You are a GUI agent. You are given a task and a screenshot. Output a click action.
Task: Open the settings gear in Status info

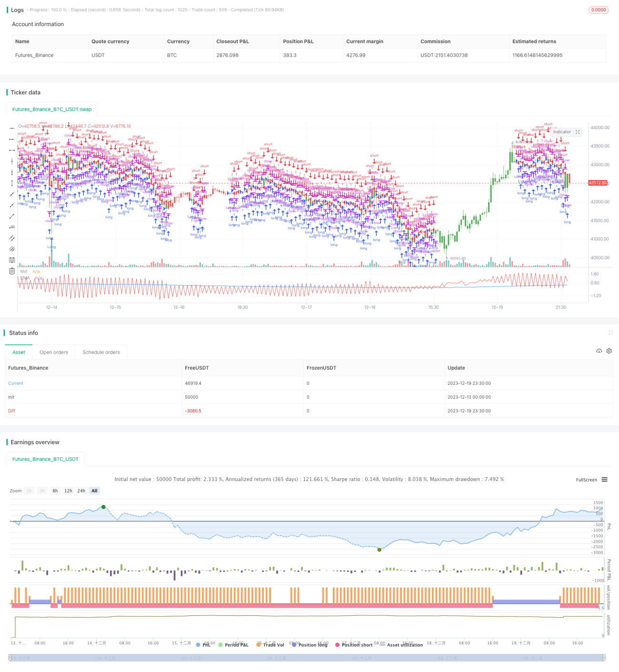(x=609, y=351)
